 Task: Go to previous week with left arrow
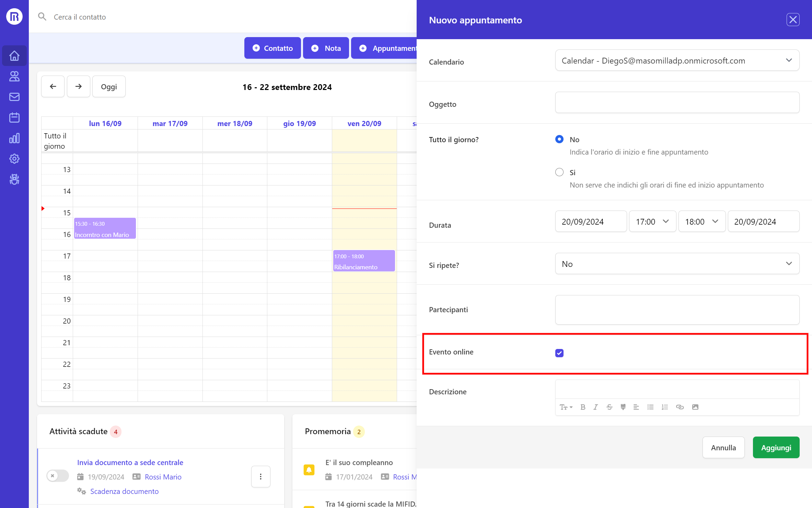click(x=53, y=87)
